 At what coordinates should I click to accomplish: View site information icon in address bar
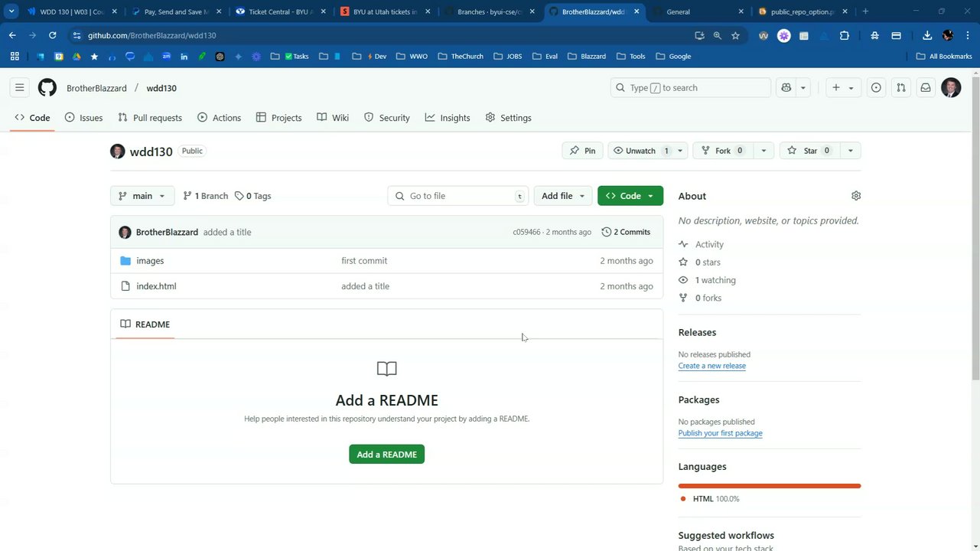(77, 35)
